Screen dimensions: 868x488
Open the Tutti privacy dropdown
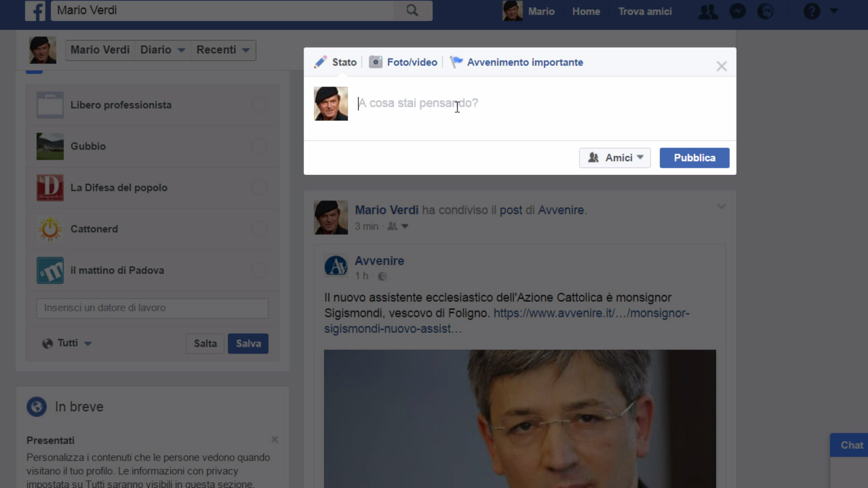tap(67, 343)
